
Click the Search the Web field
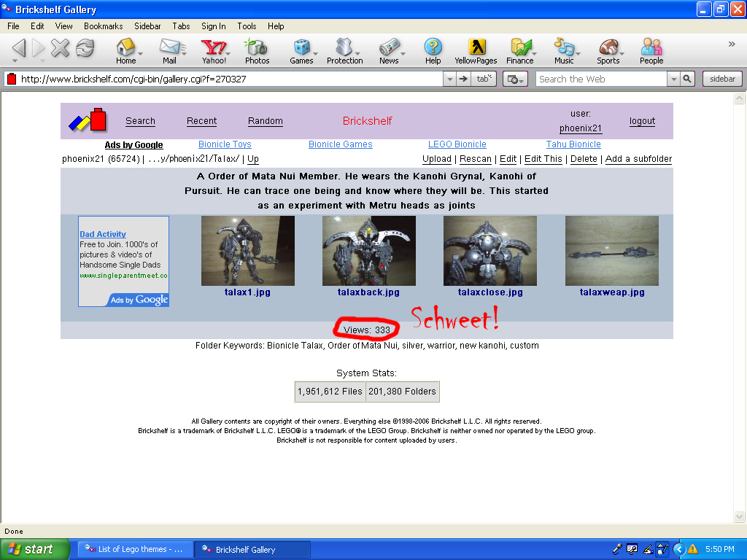[x=601, y=79]
